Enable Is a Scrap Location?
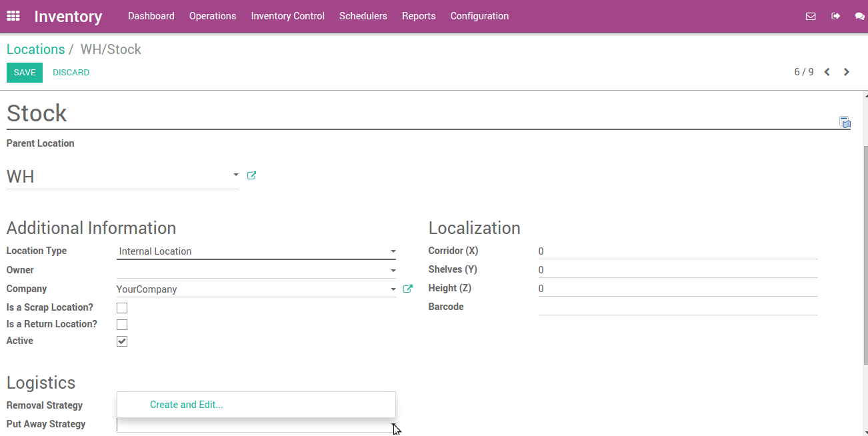 click(122, 307)
